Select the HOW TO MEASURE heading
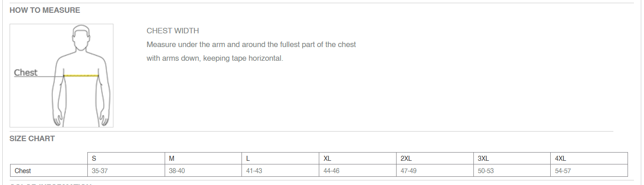This screenshot has height=185, width=644. (x=45, y=10)
